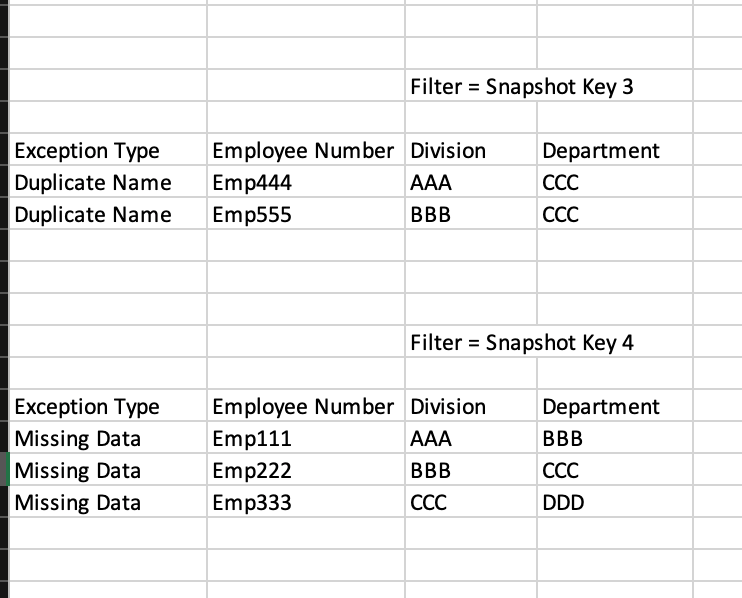Select the DDD department cell
Screen dimensions: 742x598
[615, 501]
